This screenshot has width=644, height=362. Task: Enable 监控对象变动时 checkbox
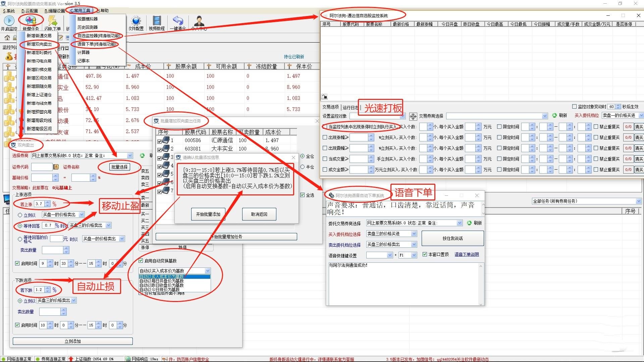574,107
